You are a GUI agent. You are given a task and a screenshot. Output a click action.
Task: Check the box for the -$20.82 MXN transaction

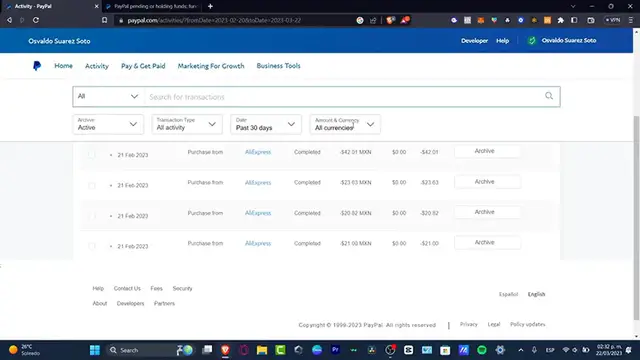click(92, 216)
